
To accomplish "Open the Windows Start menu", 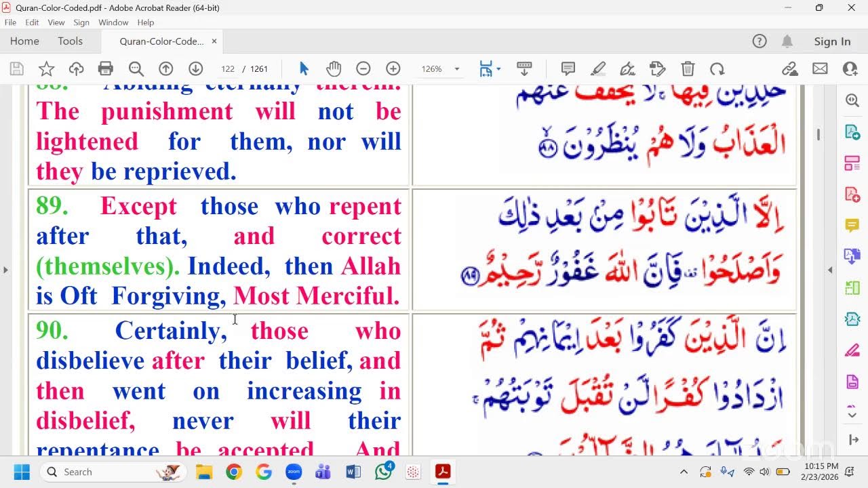I will click(x=22, y=472).
